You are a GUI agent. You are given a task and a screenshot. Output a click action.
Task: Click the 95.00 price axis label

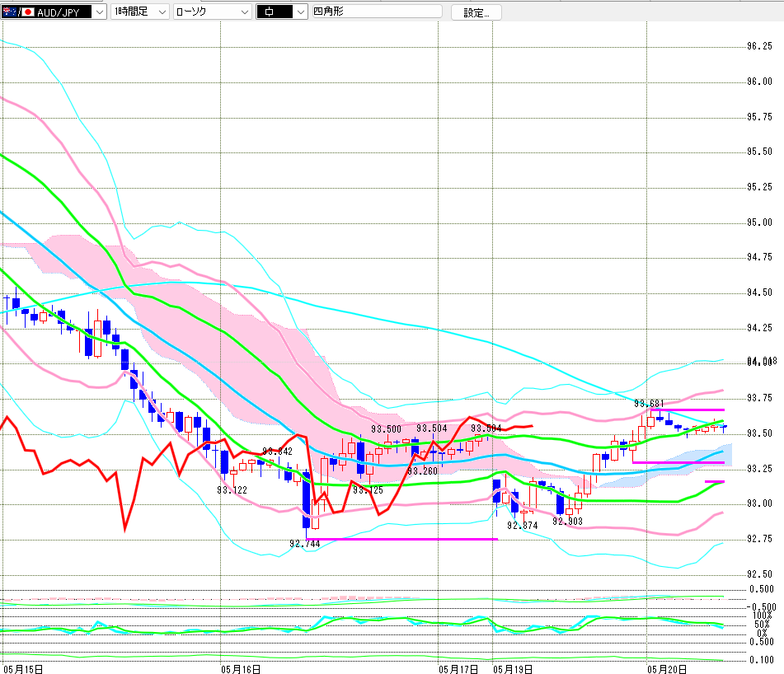[759, 222]
